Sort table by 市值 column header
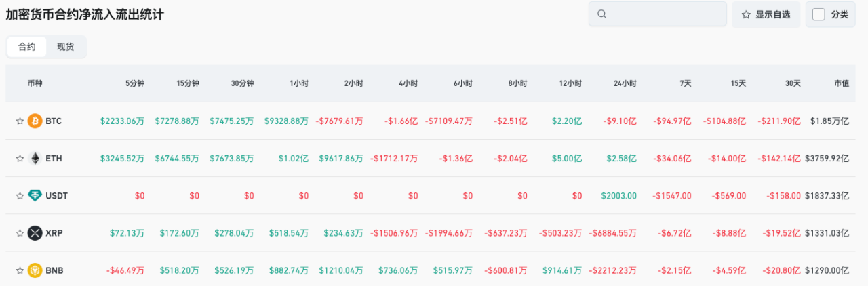 pyautogui.click(x=841, y=83)
